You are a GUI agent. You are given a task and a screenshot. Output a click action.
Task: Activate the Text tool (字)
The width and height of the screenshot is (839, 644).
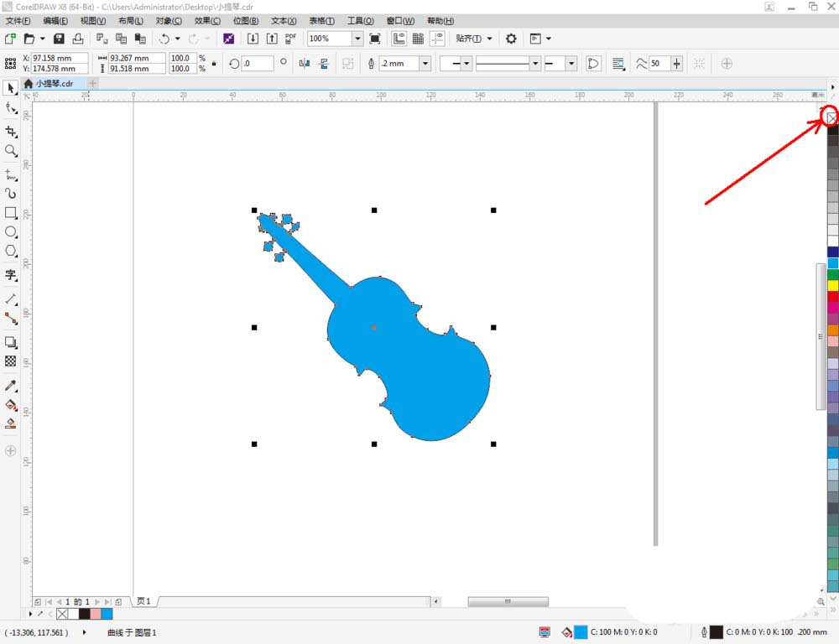10,275
